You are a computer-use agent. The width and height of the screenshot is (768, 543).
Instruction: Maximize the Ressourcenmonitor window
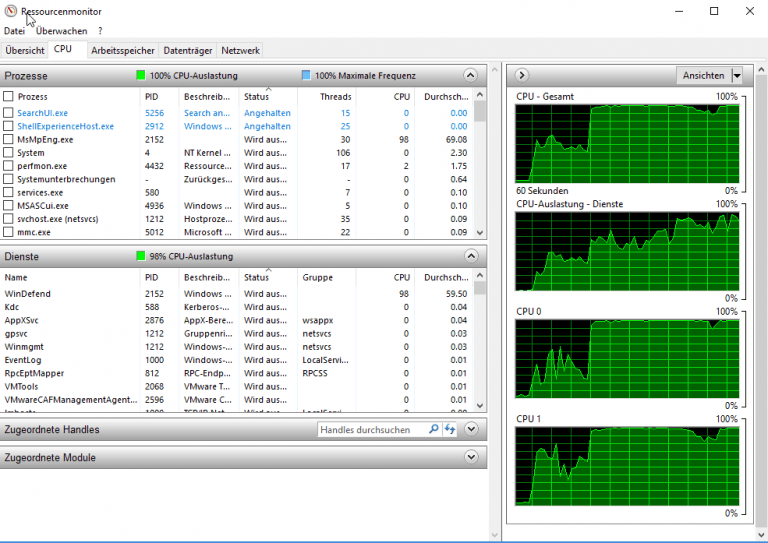(714, 11)
